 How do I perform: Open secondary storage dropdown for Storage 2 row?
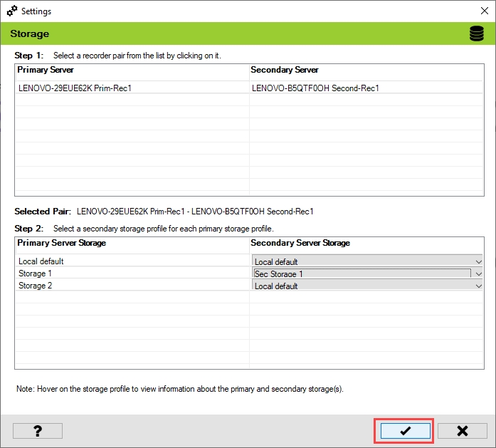(x=478, y=286)
